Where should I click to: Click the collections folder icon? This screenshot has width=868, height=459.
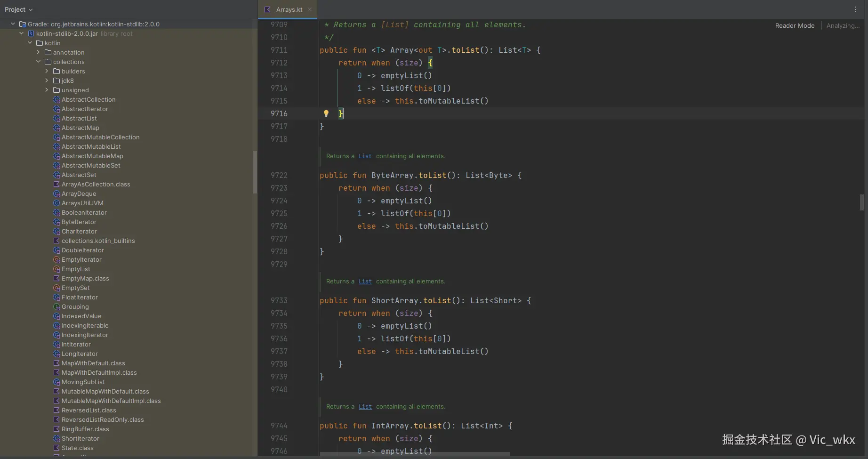click(x=48, y=62)
